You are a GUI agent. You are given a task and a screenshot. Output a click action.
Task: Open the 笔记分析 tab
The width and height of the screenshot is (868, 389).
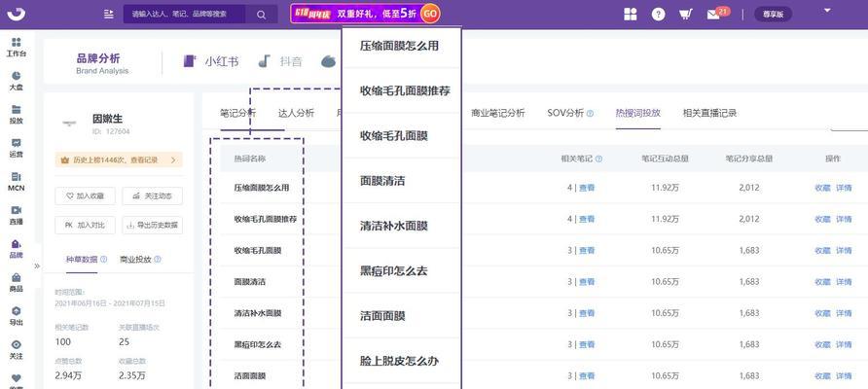point(238,113)
